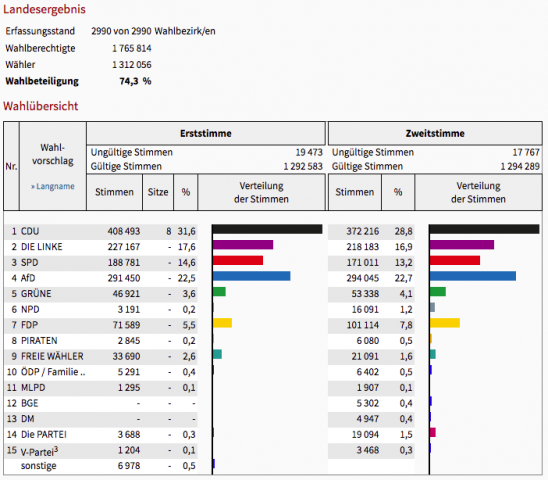The width and height of the screenshot is (548, 480).
Task: Click CDU Zweitstimme votes 372 216
Action: pos(363,231)
